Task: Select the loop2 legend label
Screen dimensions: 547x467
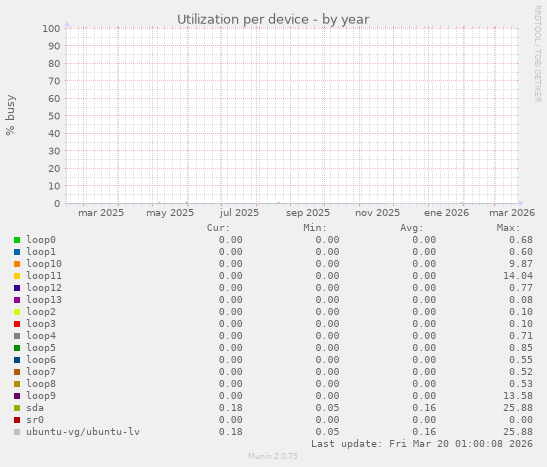Action: pos(41,312)
